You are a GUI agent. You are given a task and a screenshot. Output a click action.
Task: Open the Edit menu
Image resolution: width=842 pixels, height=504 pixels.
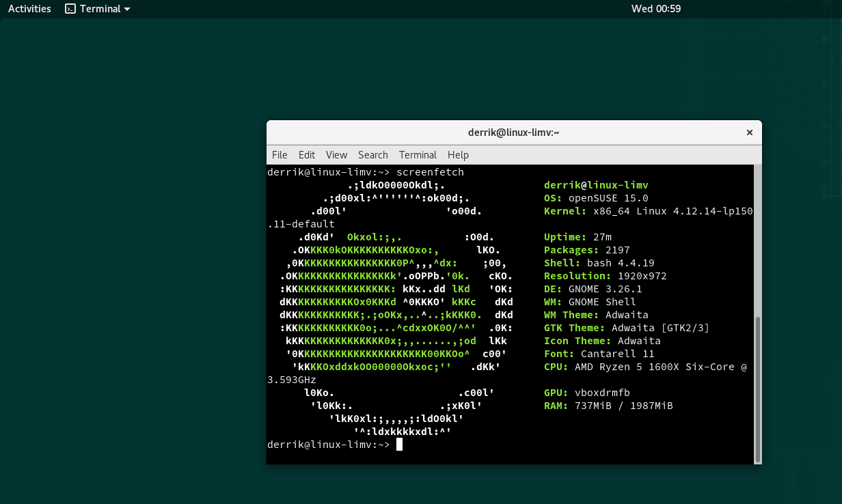click(307, 155)
